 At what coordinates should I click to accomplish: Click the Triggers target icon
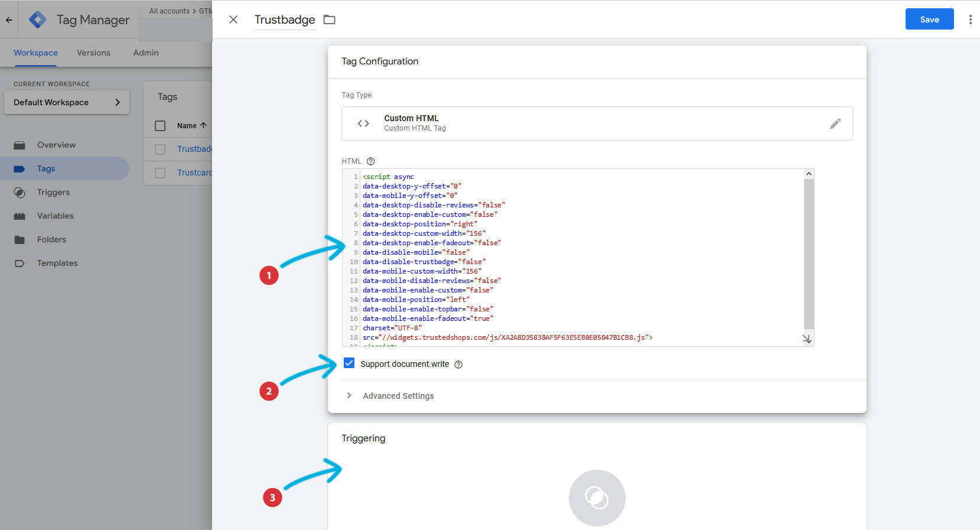[x=19, y=193]
